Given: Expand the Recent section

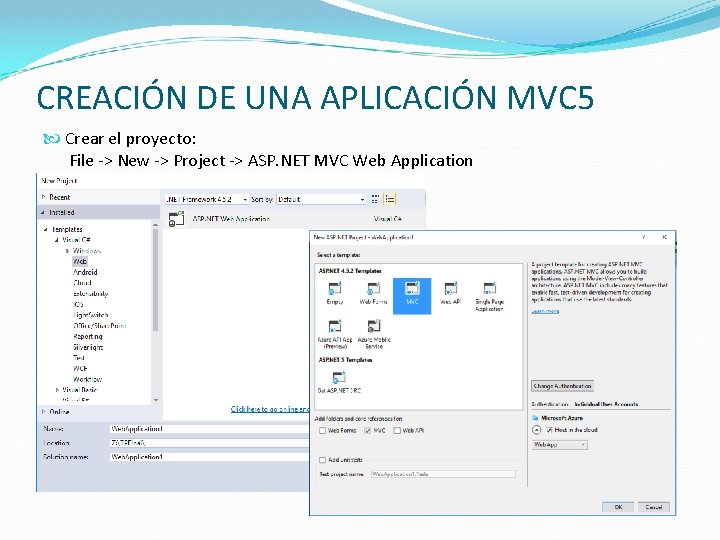Looking at the screenshot, I should (x=44, y=197).
